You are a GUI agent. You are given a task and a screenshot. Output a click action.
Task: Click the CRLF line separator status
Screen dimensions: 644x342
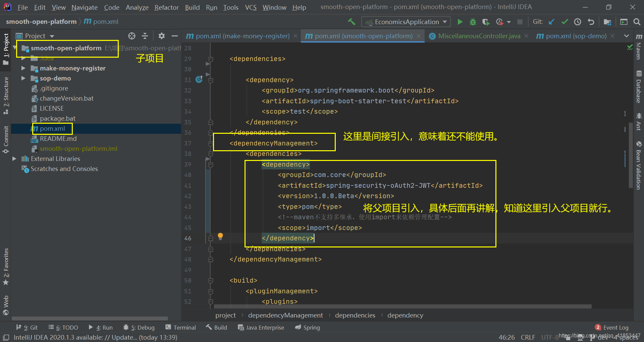coord(528,337)
